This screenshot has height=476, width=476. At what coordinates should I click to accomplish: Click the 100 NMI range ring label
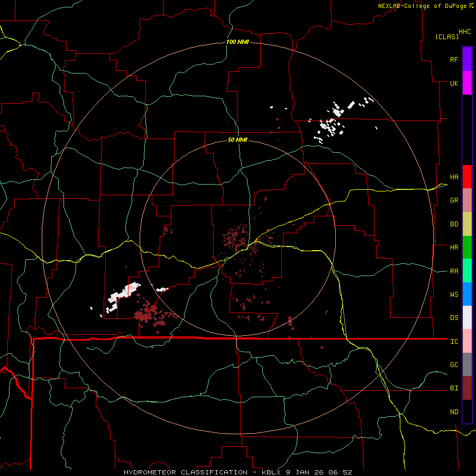[x=237, y=42]
